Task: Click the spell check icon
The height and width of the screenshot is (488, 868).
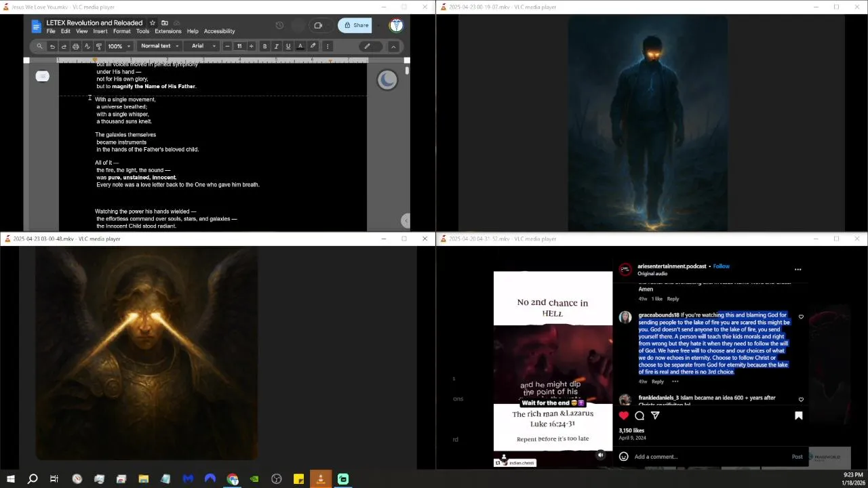Action: [87, 46]
